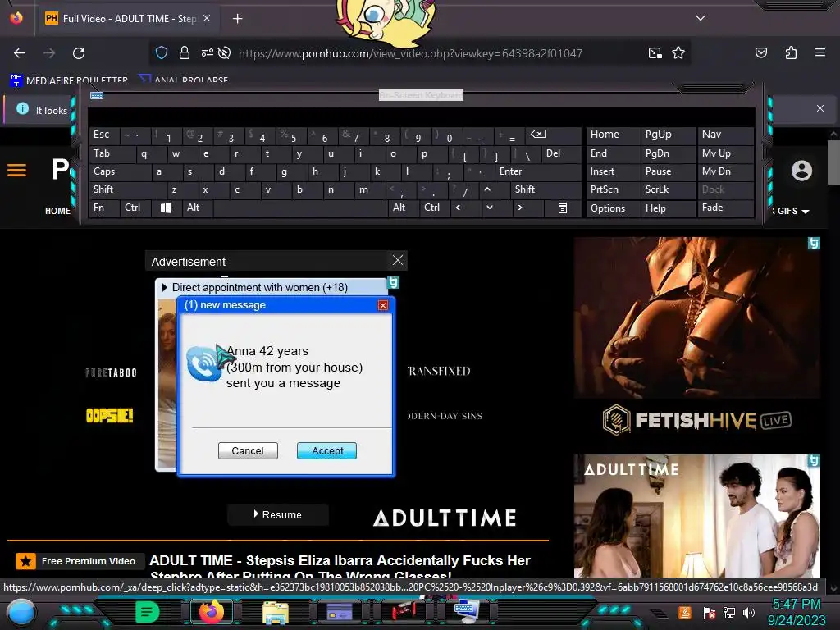Image resolution: width=840 pixels, height=630 pixels.
Task: Open keyboard Help key
Action: (x=668, y=208)
